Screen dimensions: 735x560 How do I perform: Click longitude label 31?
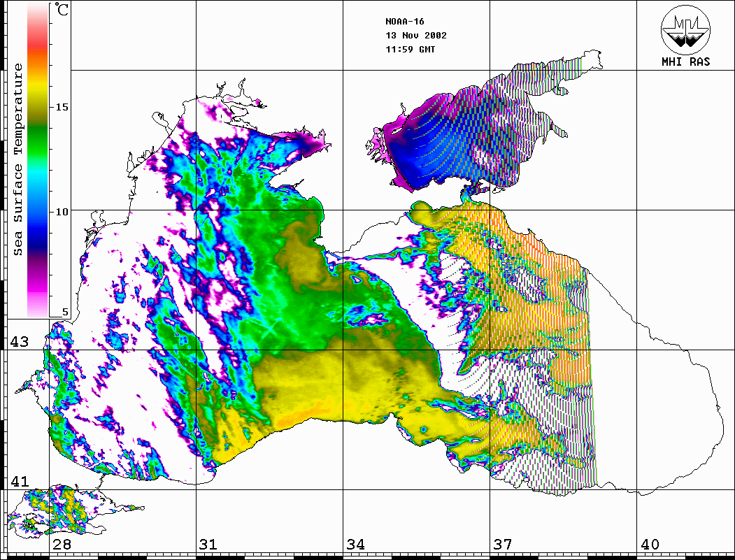point(208,545)
